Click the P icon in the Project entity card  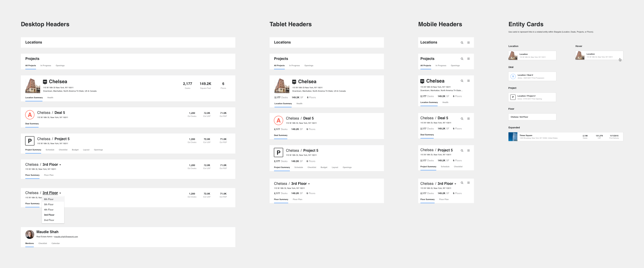513,97
